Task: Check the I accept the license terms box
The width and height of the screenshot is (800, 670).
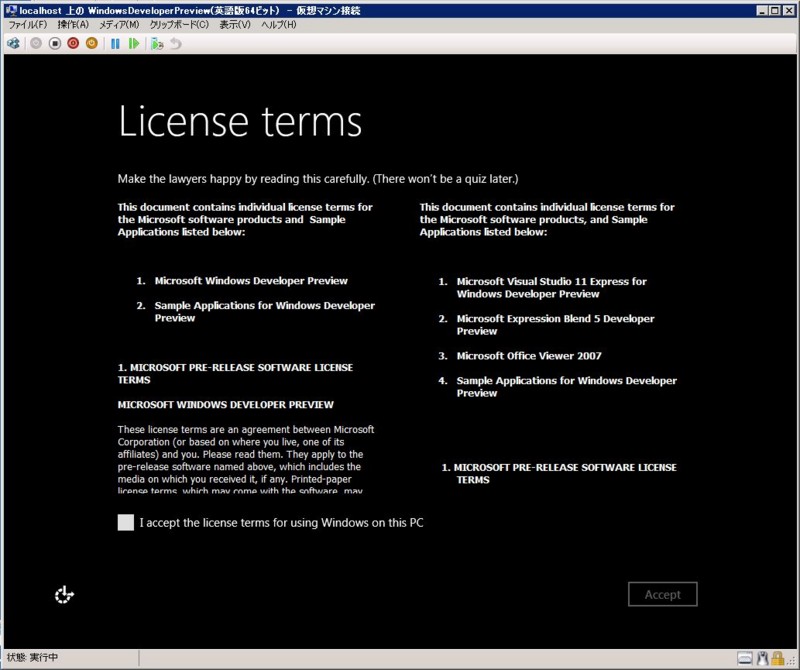Action: 126,522
